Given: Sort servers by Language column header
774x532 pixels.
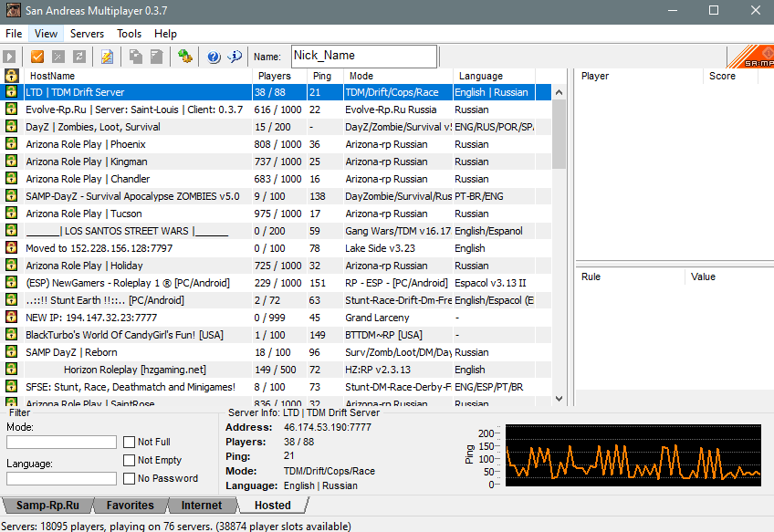Looking at the screenshot, I should [494, 76].
